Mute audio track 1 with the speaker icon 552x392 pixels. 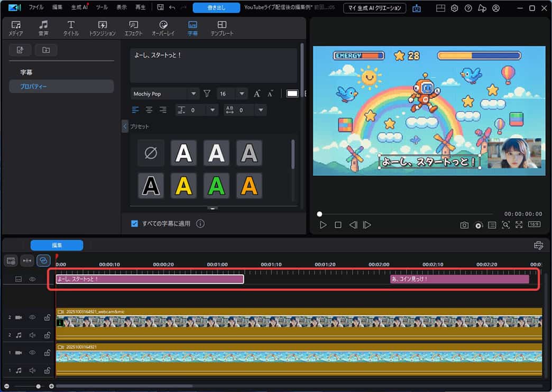click(x=33, y=370)
